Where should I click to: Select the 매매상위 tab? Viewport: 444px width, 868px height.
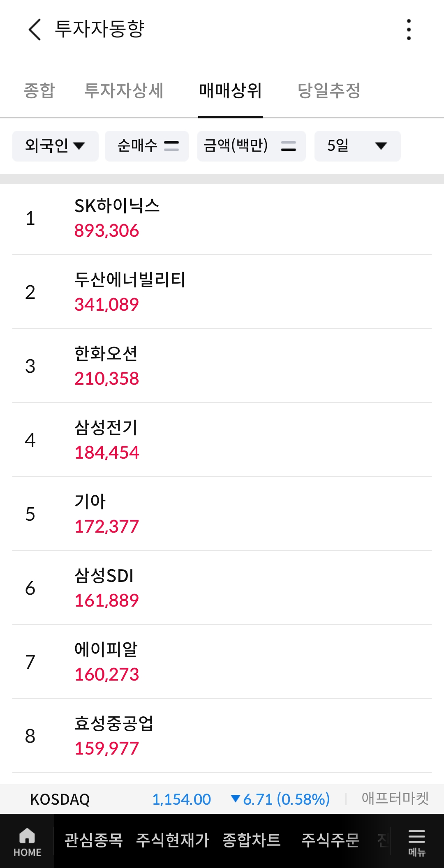tap(230, 90)
